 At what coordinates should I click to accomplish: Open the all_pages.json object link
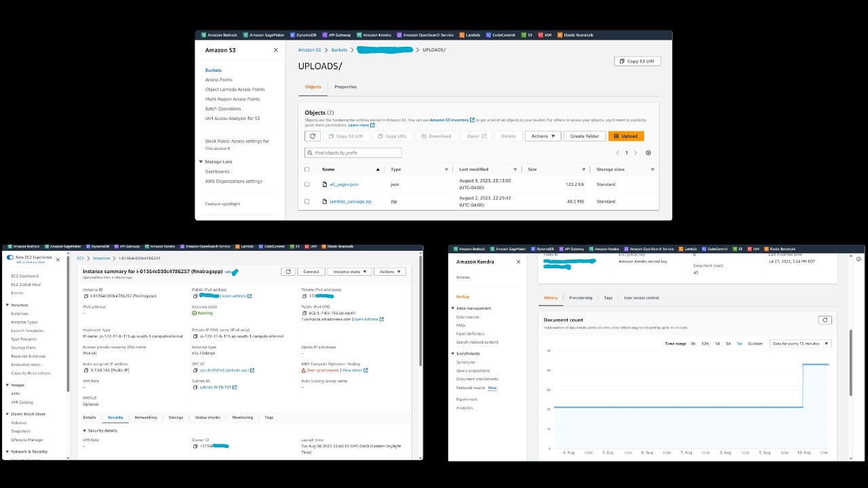pyautogui.click(x=344, y=184)
